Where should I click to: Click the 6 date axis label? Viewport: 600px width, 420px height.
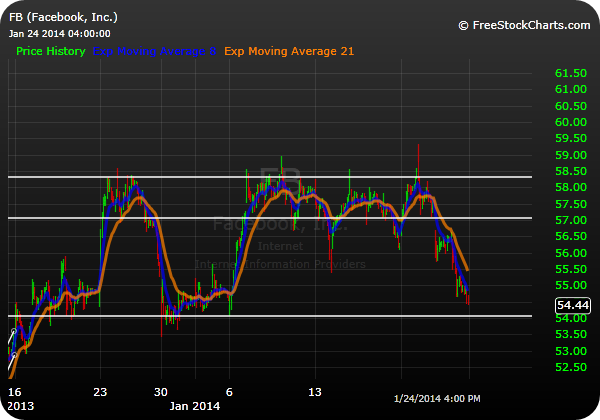coord(229,392)
